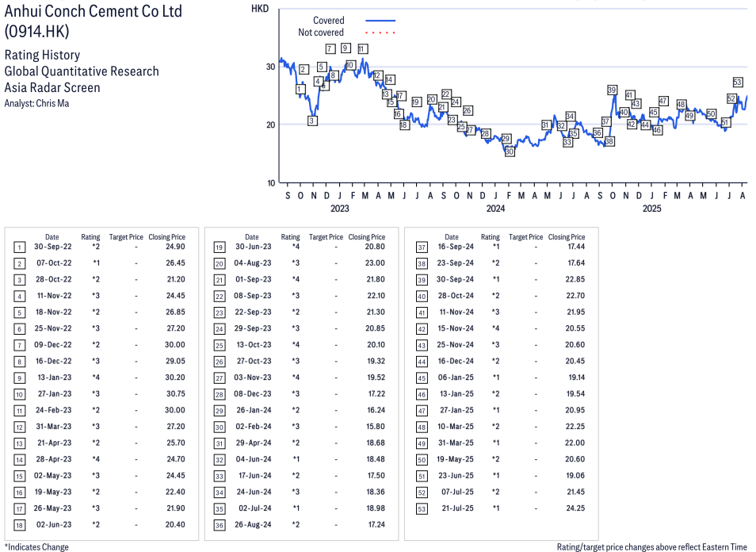Click date 07-Oct-22 in first table
Image resolution: width=756 pixels, height=552 pixels.
point(54,263)
